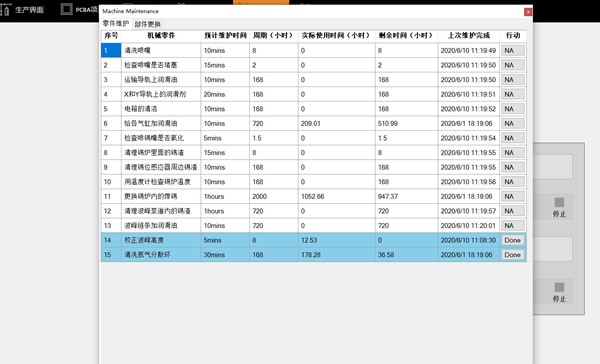Click NA button for row 2 检查喷嘴是否堵塞
This screenshot has height=364, width=600.
(x=513, y=65)
